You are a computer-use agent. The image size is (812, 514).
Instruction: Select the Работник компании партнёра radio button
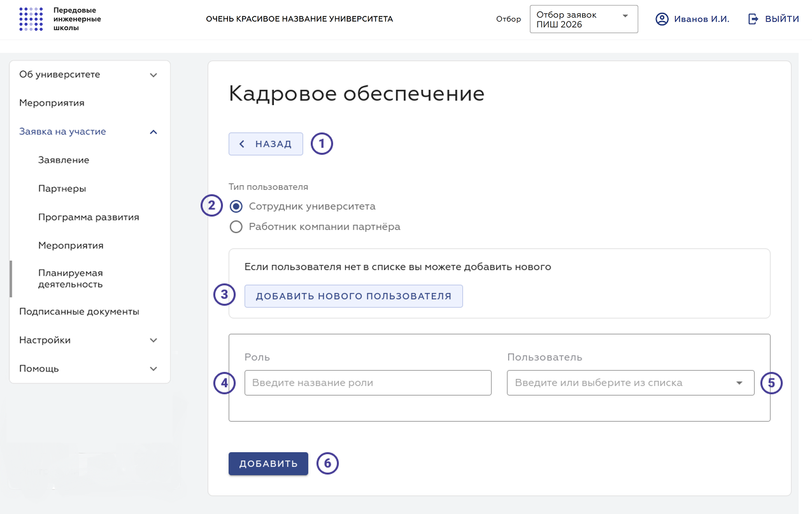(236, 227)
